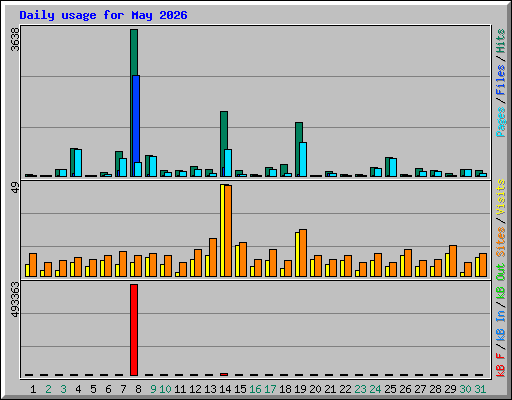
Task: Click the tall red kB bar for day 8
Action: pyautogui.click(x=134, y=330)
